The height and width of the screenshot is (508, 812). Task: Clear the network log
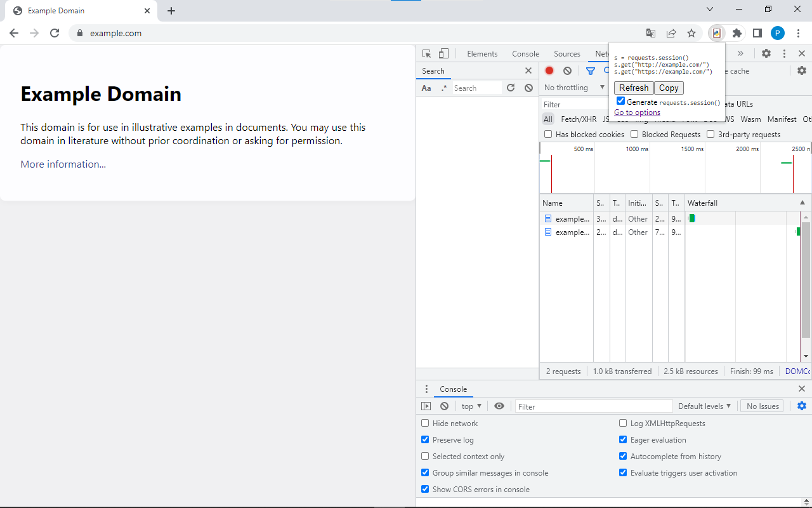(x=567, y=70)
